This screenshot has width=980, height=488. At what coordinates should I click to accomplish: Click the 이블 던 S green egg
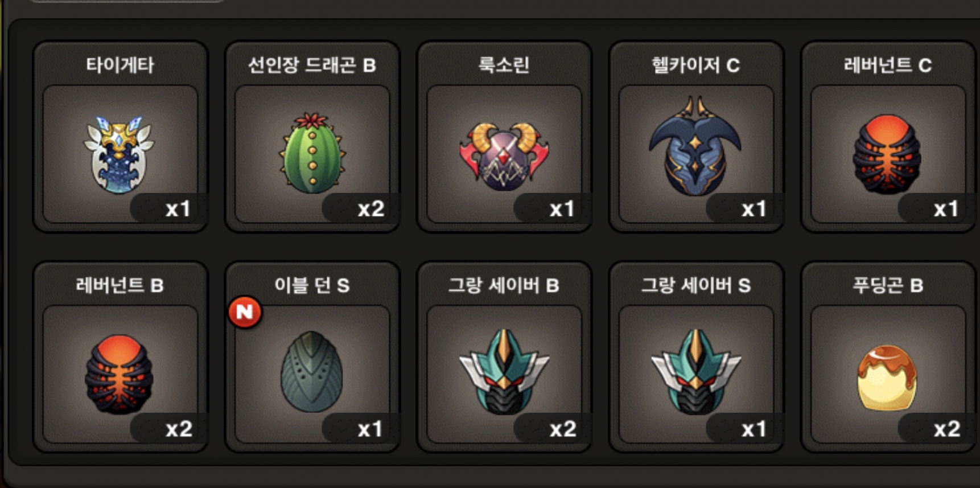(311, 371)
